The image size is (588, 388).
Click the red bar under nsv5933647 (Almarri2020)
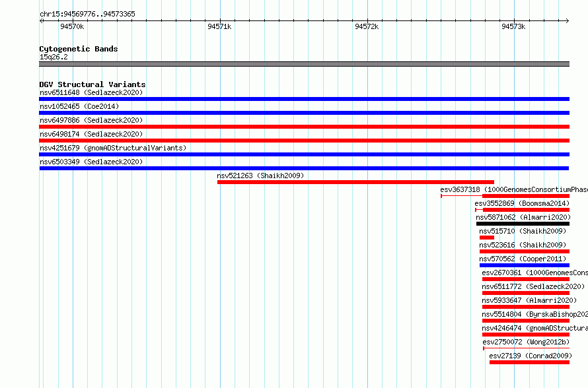click(x=526, y=307)
